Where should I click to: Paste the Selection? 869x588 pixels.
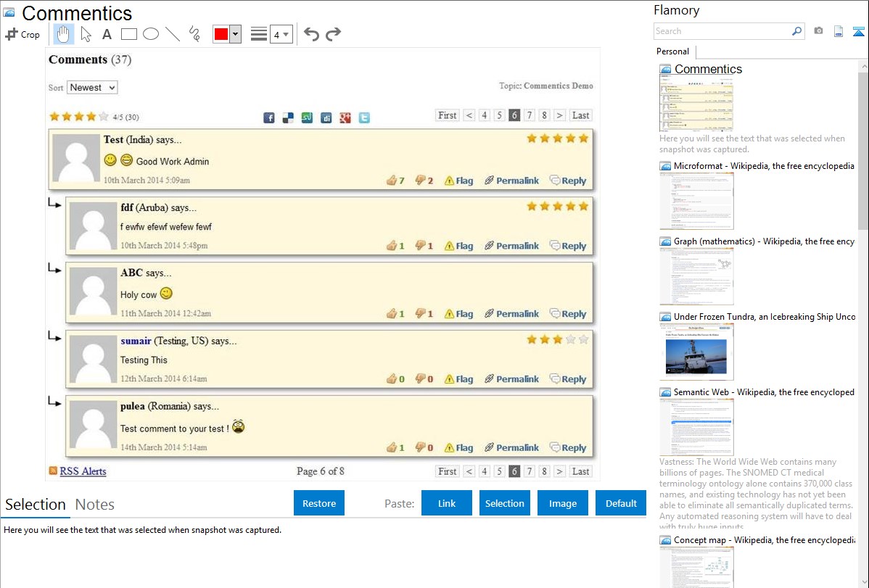click(504, 503)
